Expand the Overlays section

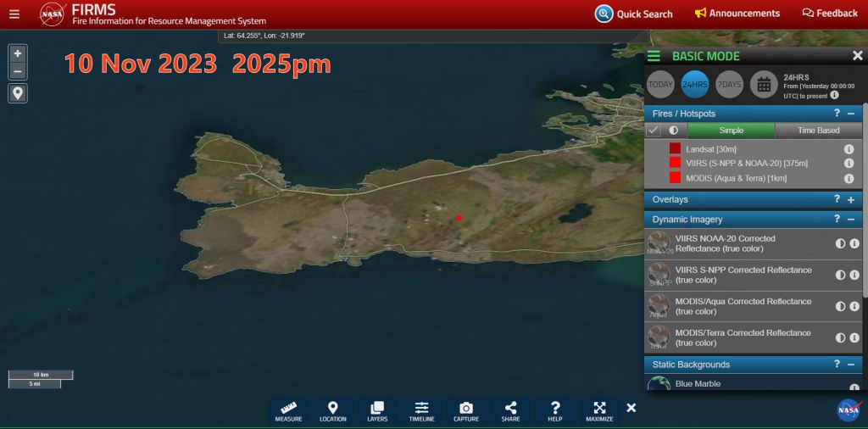coord(850,200)
